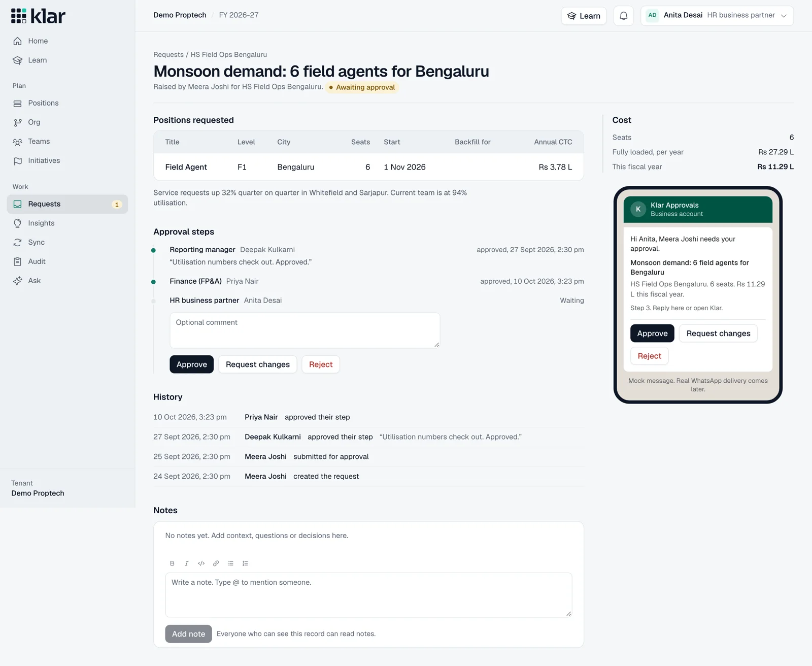812x666 pixels.
Task: Click the AD avatar badge
Action: [x=652, y=15]
